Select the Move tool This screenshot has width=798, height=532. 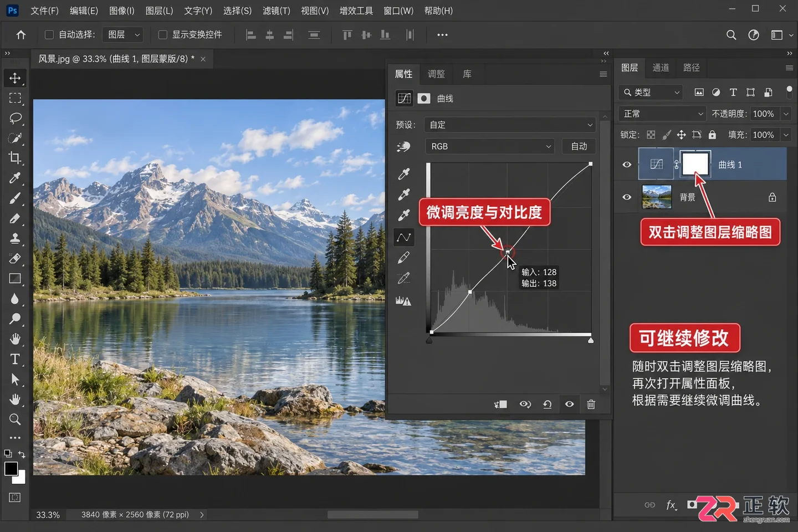click(15, 78)
